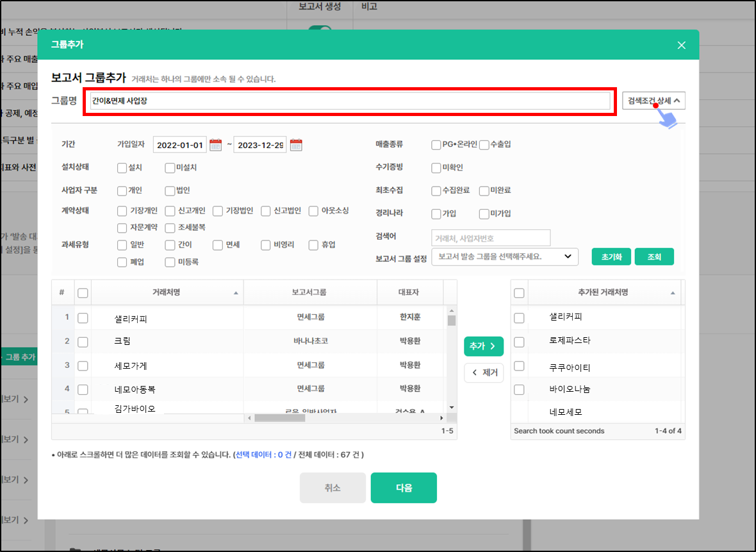Click the 추가 button to add clients
The image size is (756, 552).
[483, 346]
